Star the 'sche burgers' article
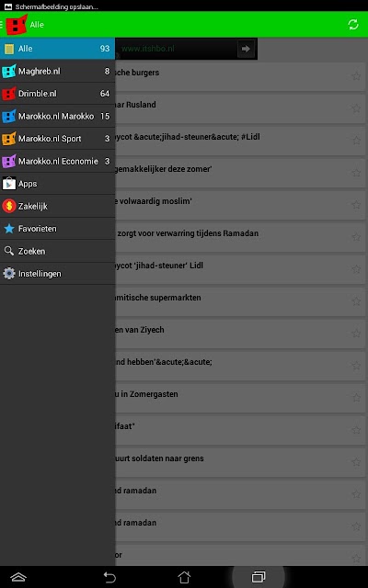 pos(356,76)
